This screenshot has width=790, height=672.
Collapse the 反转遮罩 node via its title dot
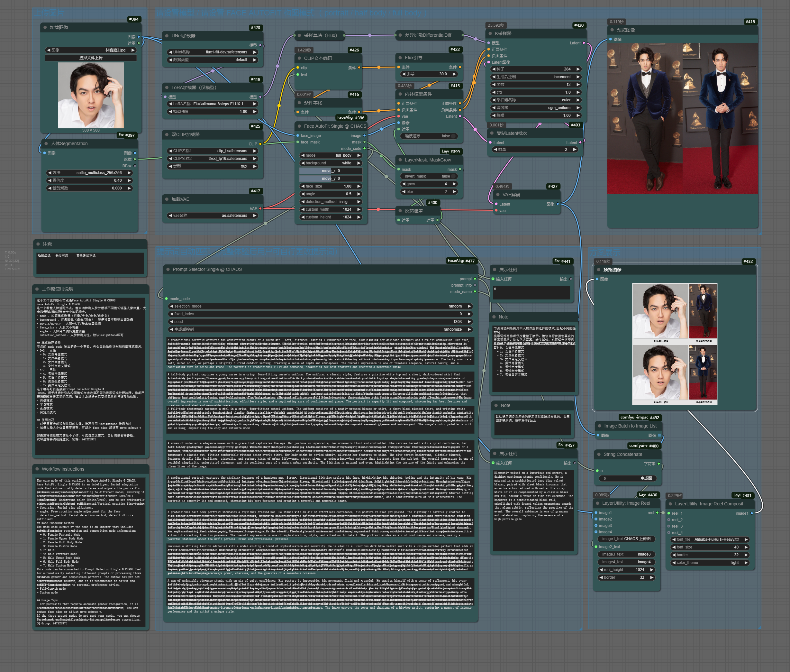(400, 211)
